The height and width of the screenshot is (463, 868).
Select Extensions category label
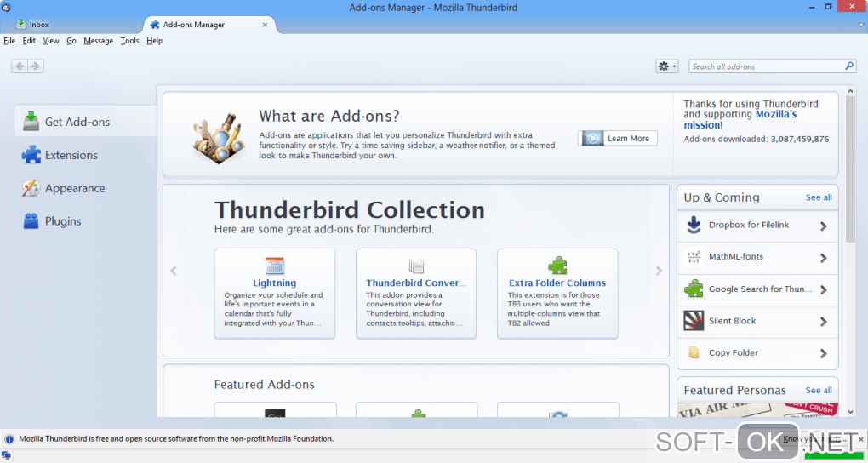tap(71, 155)
